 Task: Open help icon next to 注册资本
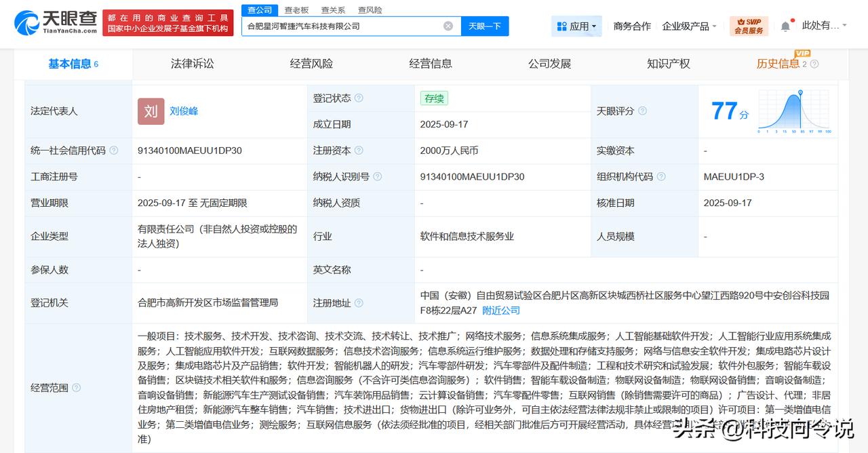[359, 151]
